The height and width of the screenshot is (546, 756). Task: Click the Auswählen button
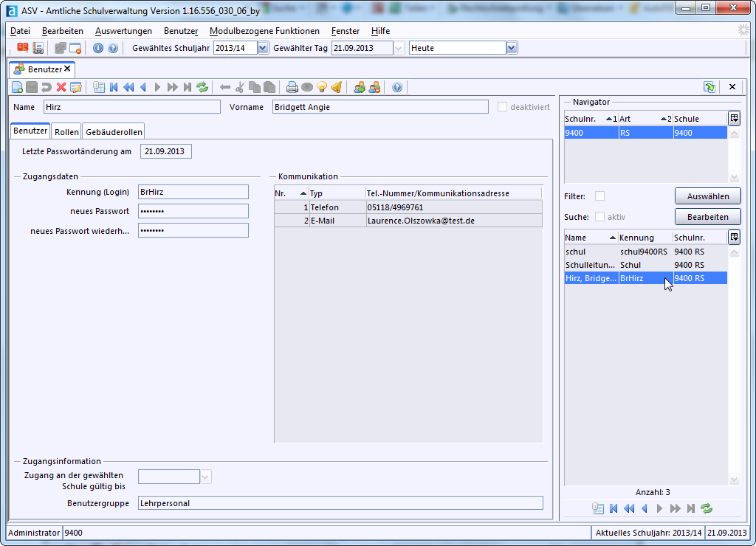click(x=708, y=196)
